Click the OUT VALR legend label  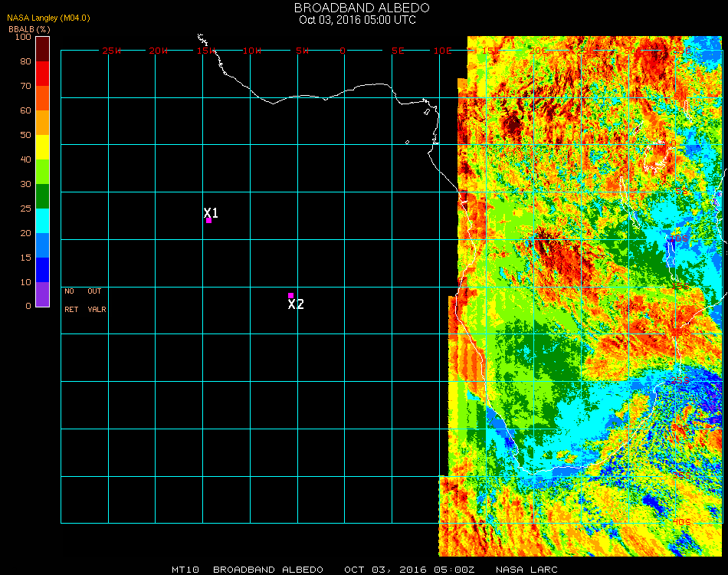pyautogui.click(x=96, y=301)
